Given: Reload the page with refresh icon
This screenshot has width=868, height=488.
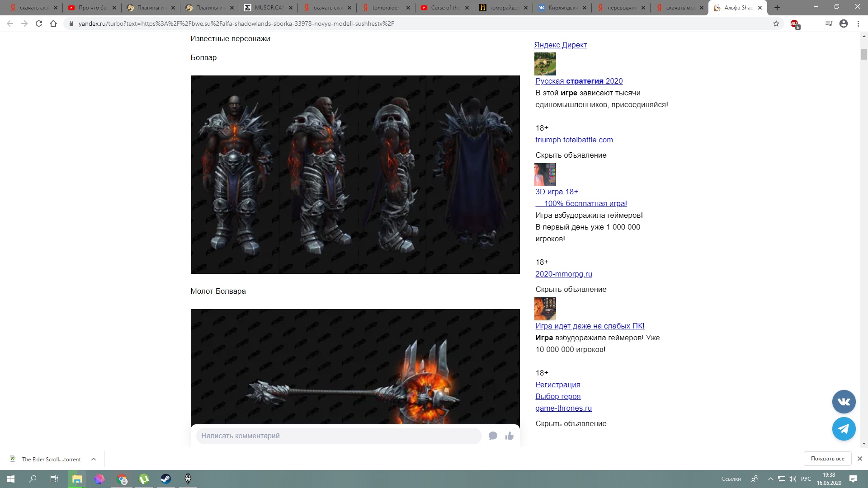Looking at the screenshot, I should (x=39, y=23).
